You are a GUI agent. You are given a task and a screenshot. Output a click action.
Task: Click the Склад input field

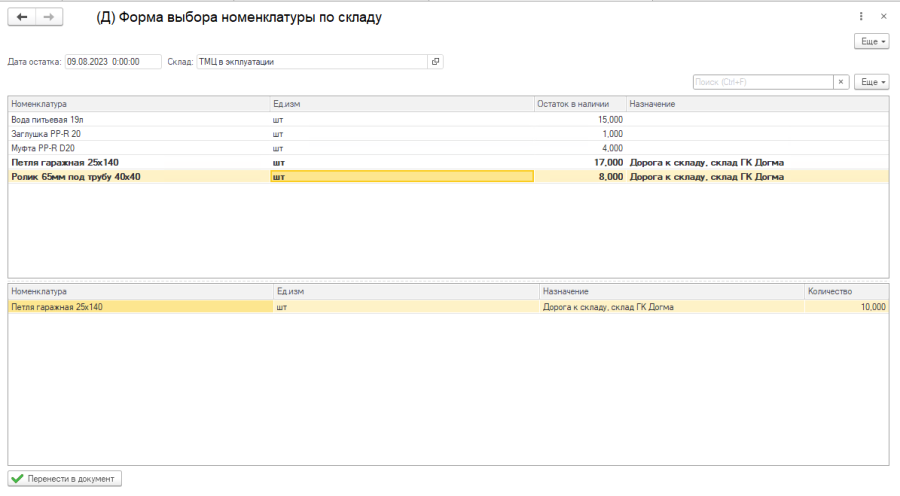[312, 62]
